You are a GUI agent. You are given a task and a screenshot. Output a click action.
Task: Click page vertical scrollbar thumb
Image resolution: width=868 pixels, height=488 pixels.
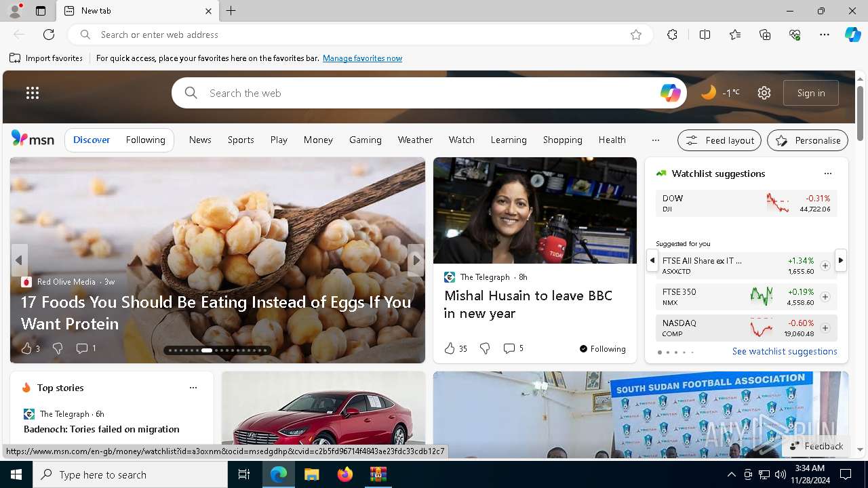(860, 113)
